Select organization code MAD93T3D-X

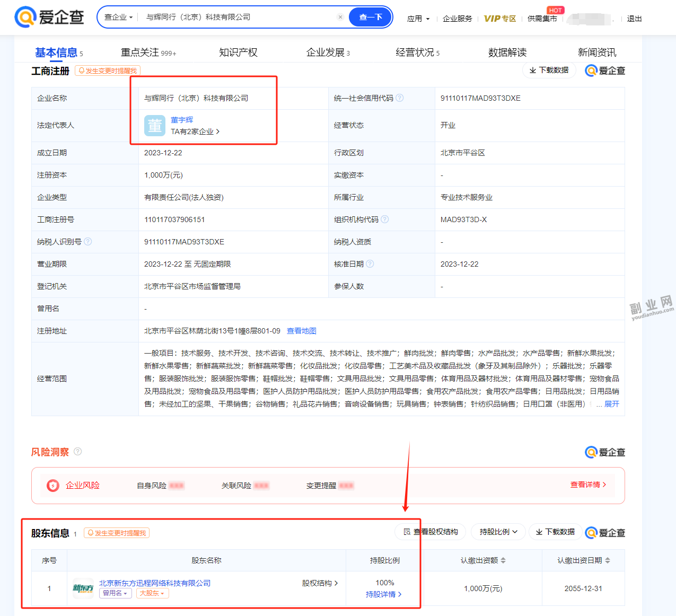[464, 219]
